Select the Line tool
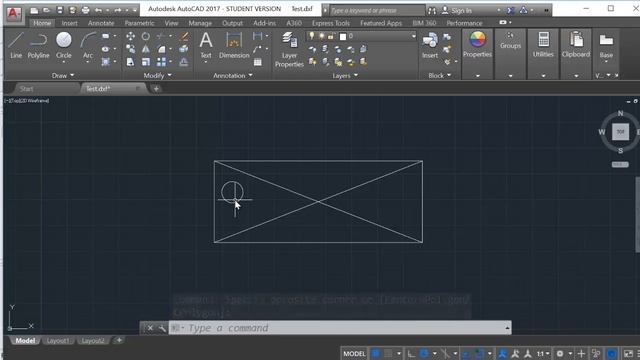The image size is (640, 360). pyautogui.click(x=16, y=46)
